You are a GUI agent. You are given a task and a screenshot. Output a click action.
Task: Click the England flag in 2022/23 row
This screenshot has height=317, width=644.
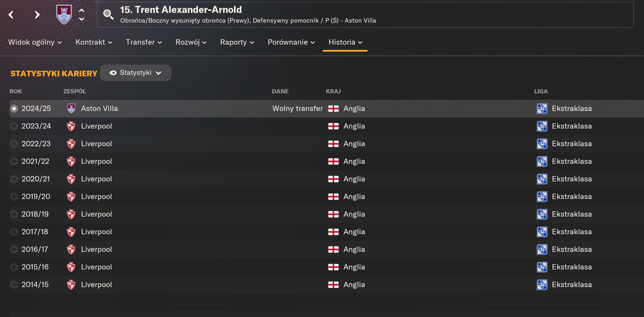pyautogui.click(x=333, y=144)
